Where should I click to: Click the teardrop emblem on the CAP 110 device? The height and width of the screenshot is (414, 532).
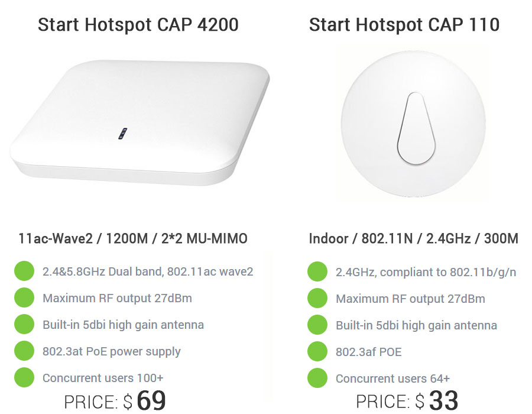(416, 128)
